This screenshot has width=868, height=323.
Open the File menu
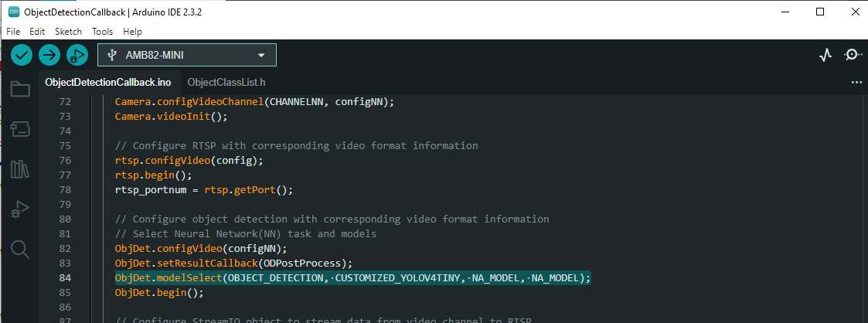[13, 32]
